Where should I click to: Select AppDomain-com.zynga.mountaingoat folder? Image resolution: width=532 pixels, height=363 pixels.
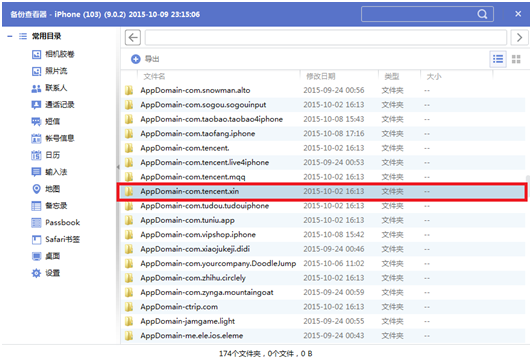[323, 292]
